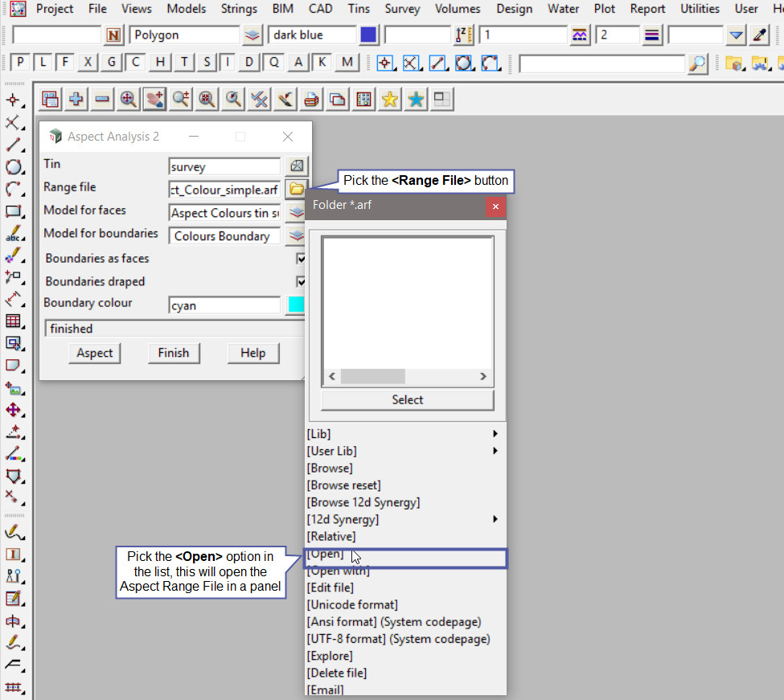Click the magnifier search icon beside search field

coord(698,63)
